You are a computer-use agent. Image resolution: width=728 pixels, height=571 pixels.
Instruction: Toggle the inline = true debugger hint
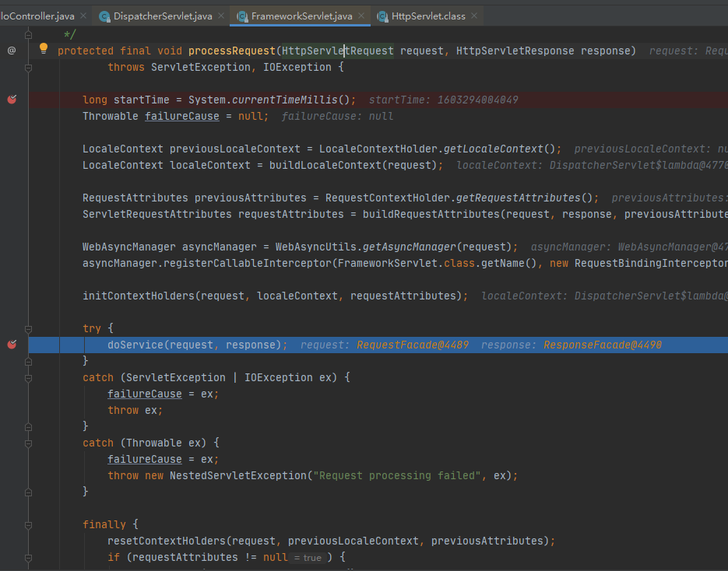point(310,557)
